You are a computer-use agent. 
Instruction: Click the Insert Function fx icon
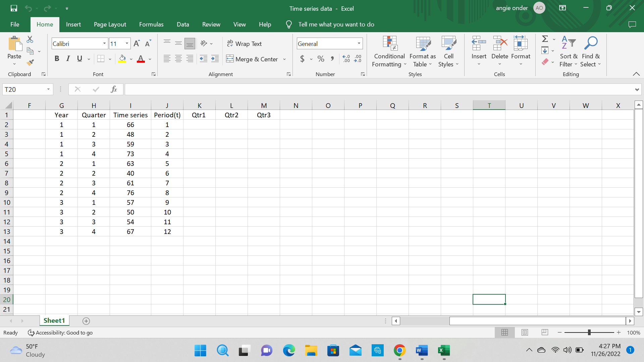(114, 89)
